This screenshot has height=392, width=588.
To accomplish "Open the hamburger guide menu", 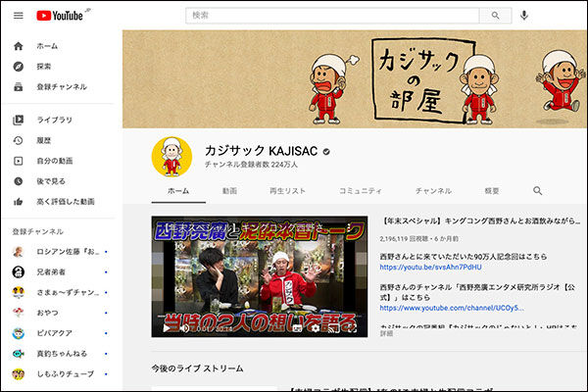I will coord(18,16).
